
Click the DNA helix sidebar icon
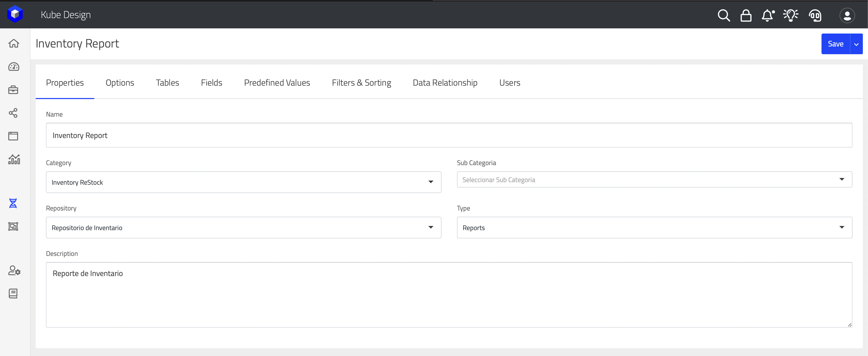coord(13,203)
